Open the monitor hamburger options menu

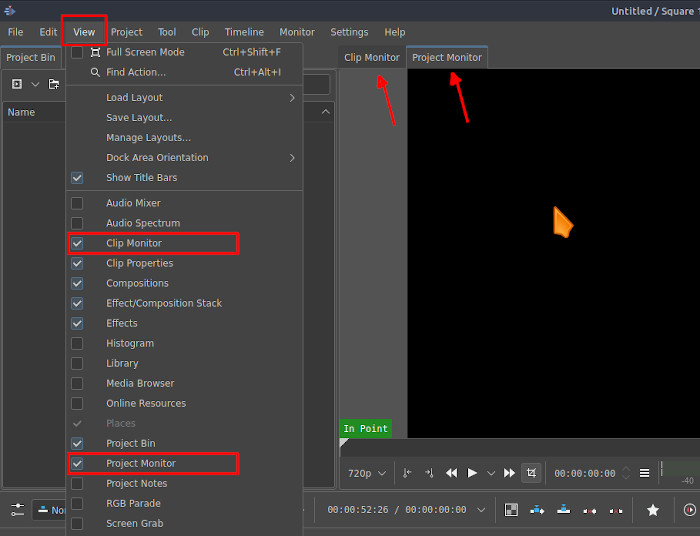(644, 473)
